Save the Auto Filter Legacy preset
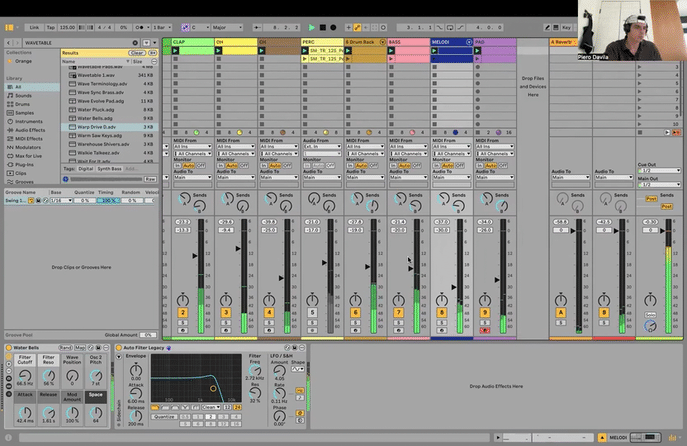 (294, 347)
